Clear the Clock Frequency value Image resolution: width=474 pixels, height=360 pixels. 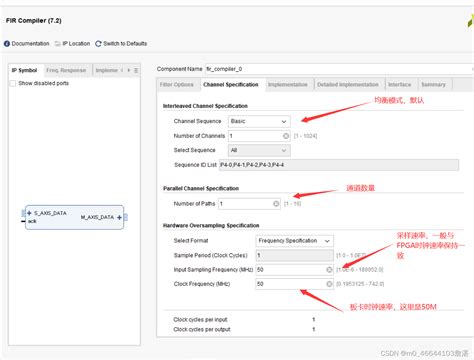click(x=329, y=284)
